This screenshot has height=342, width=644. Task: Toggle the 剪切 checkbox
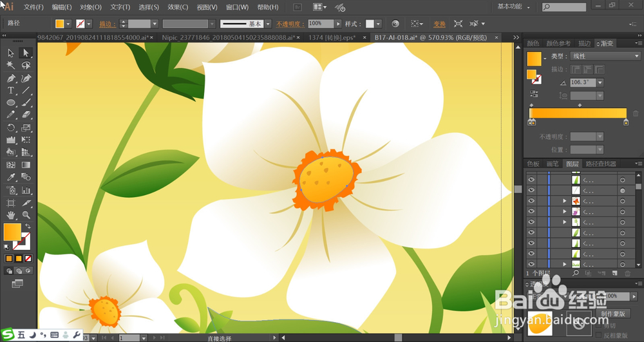[598, 325]
